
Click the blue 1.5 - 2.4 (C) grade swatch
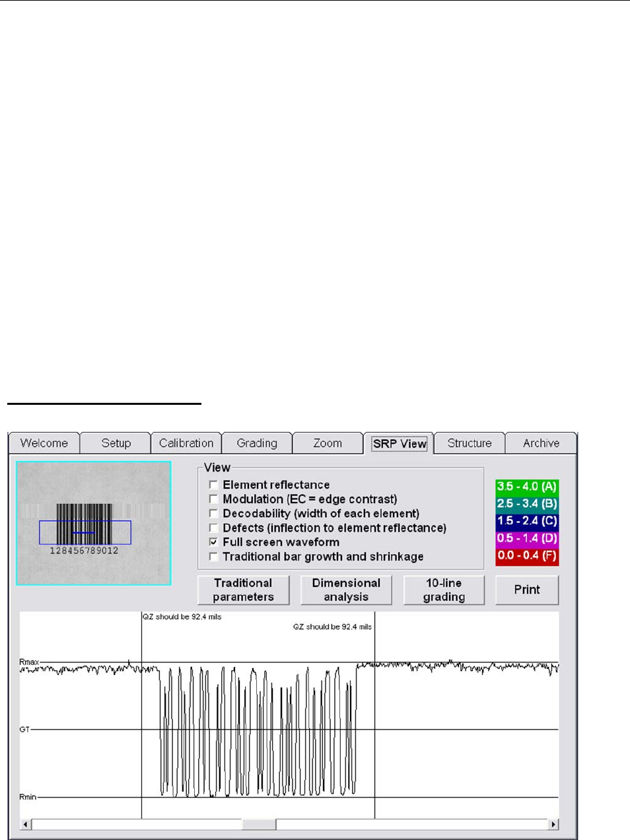click(x=527, y=521)
